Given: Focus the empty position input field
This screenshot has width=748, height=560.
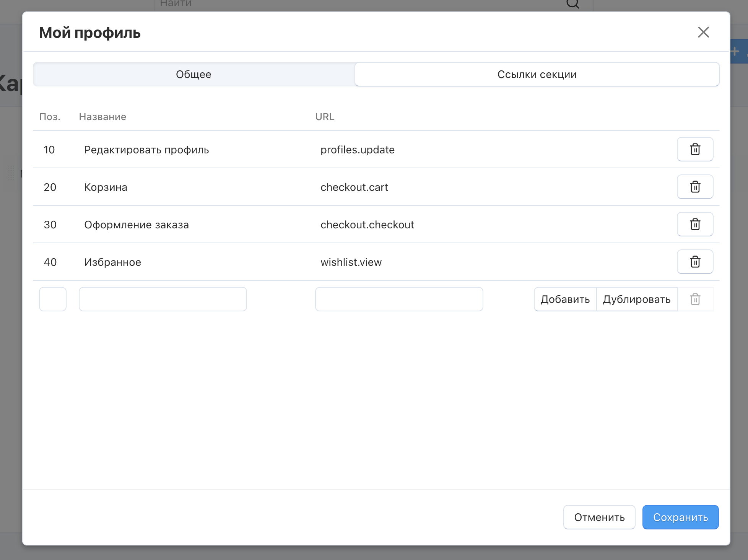Looking at the screenshot, I should pos(53,299).
